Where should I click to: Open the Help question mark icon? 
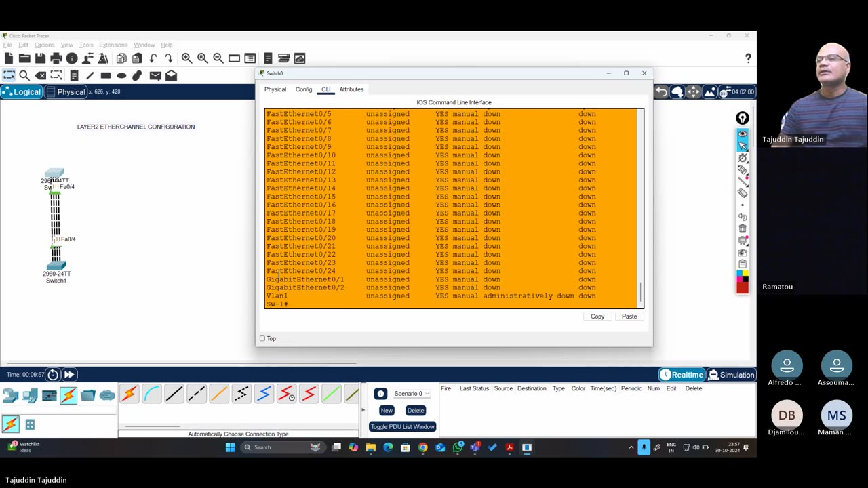click(748, 58)
